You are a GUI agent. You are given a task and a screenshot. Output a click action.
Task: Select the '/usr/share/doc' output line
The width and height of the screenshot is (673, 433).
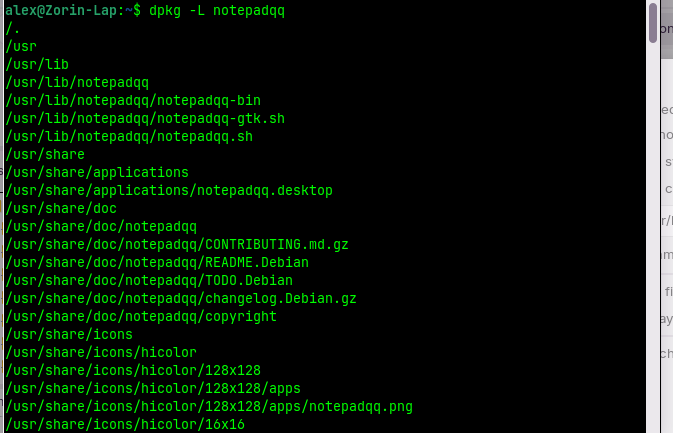click(61, 209)
